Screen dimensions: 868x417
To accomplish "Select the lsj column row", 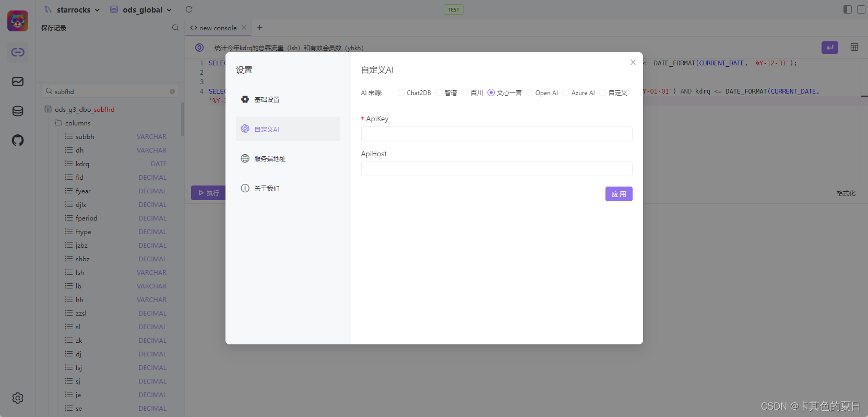I will tap(115, 367).
